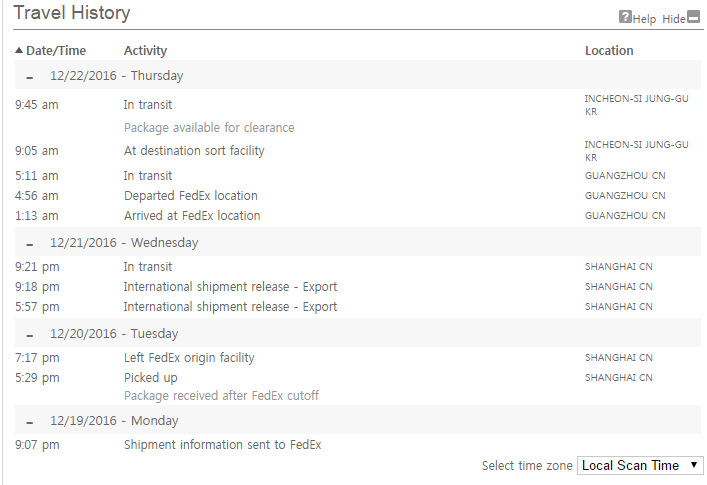The width and height of the screenshot is (707, 485).
Task: Collapse the 12/20/2016 Tuesday section
Action: pos(30,334)
